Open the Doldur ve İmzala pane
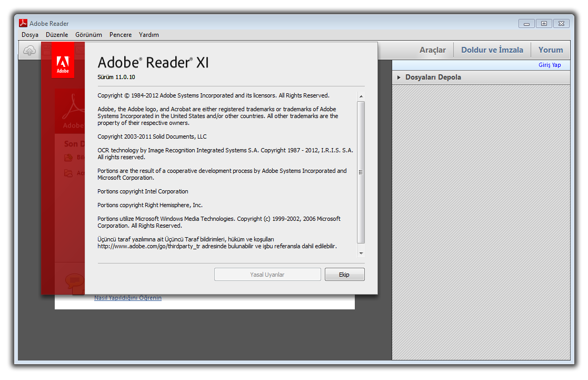The width and height of the screenshot is (588, 380). click(492, 50)
